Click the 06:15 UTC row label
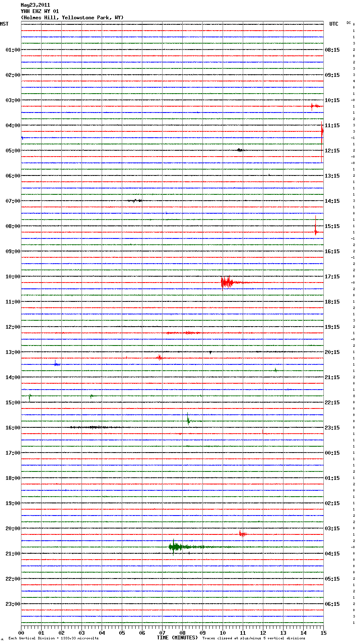Viewport: 357px width, 644px height. click(332, 604)
